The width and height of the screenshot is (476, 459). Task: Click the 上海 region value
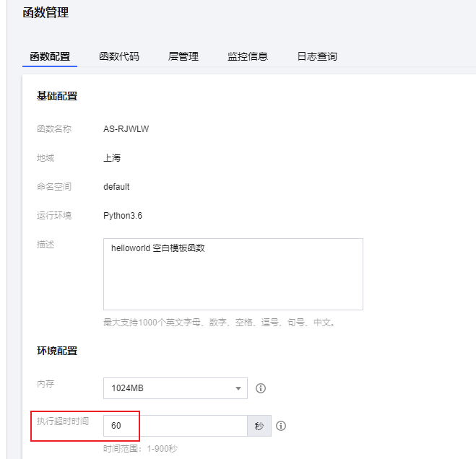coord(112,158)
